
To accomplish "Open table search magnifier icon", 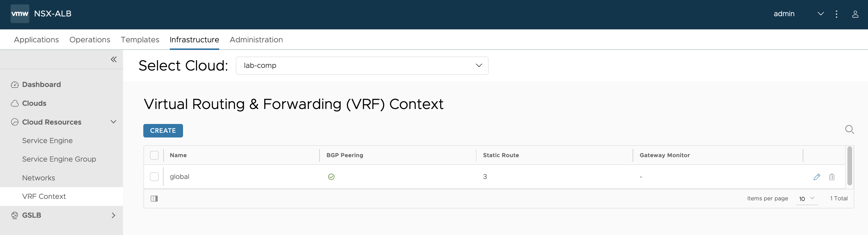I will (849, 130).
